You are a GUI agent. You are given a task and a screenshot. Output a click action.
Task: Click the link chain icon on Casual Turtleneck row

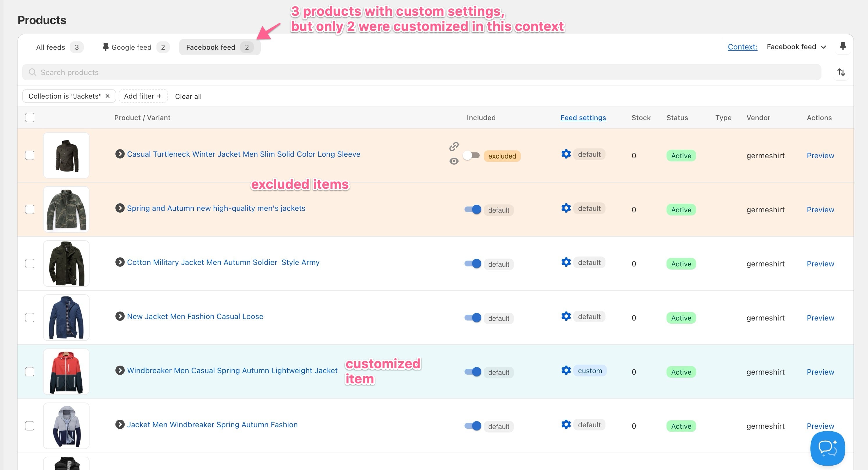click(454, 147)
